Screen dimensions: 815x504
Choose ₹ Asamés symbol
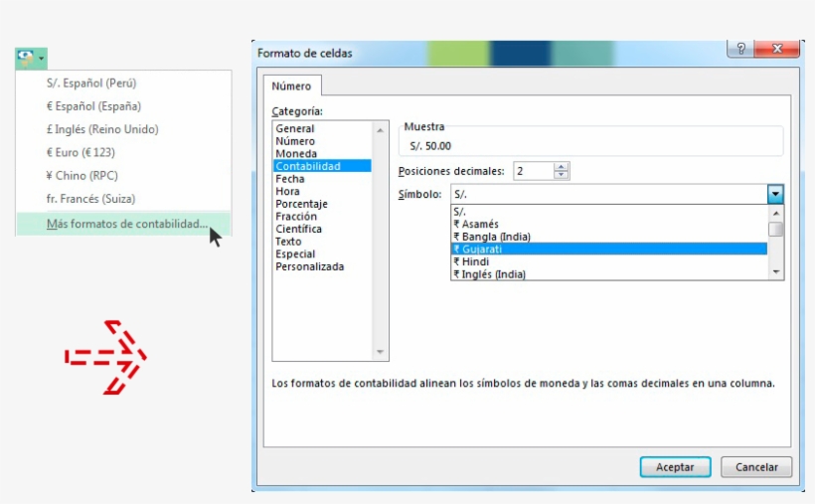(x=609, y=225)
